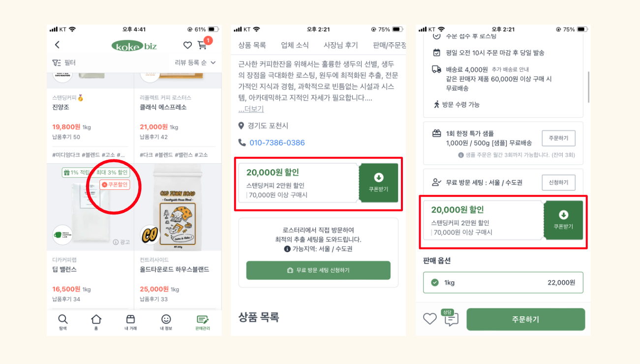This screenshot has width=640, height=364.
Task: Go to 홈 home icon in bottom nav
Action: tap(96, 322)
